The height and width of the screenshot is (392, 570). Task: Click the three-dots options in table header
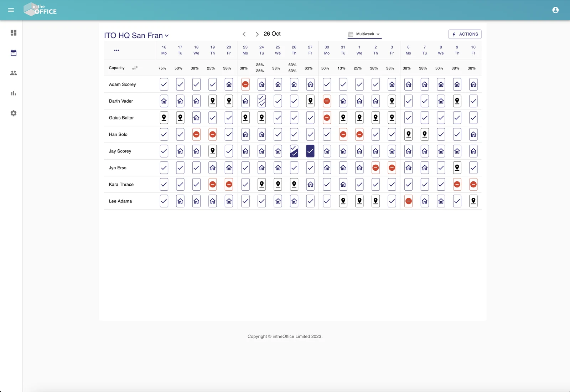(116, 50)
